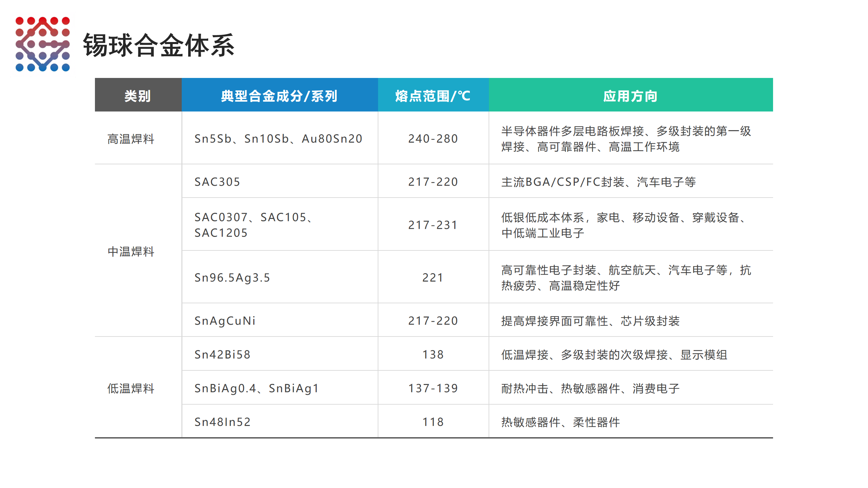Select the Sn42Bi58 alloy cell
The image size is (868, 488).
point(222,354)
